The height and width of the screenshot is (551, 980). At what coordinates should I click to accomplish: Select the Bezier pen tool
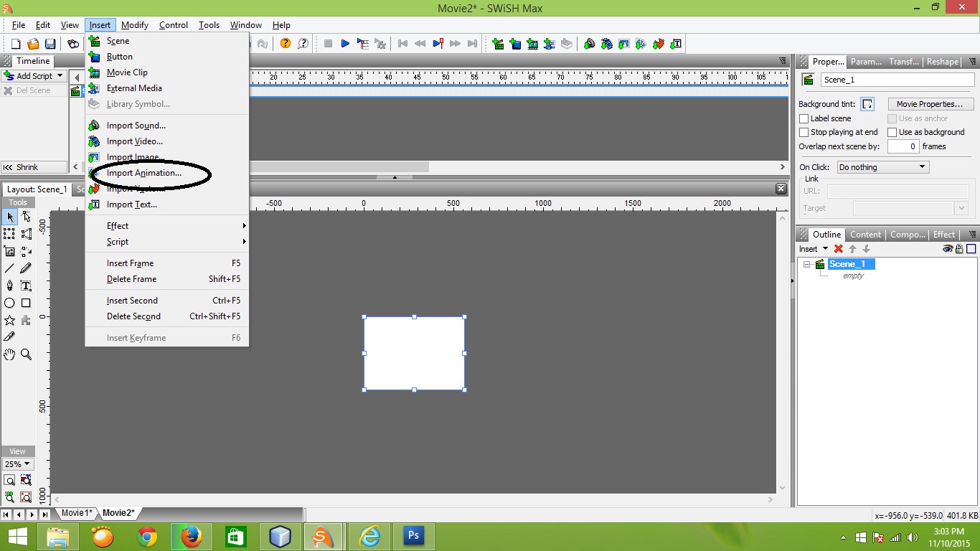tap(10, 286)
